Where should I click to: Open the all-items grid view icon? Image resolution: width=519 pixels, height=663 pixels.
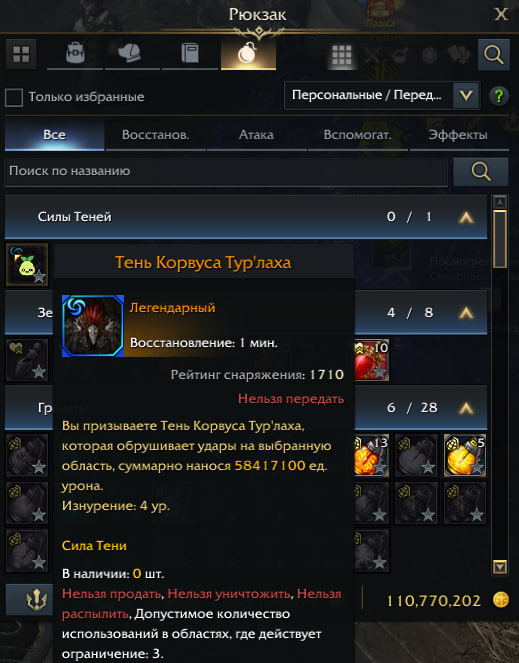[21, 54]
